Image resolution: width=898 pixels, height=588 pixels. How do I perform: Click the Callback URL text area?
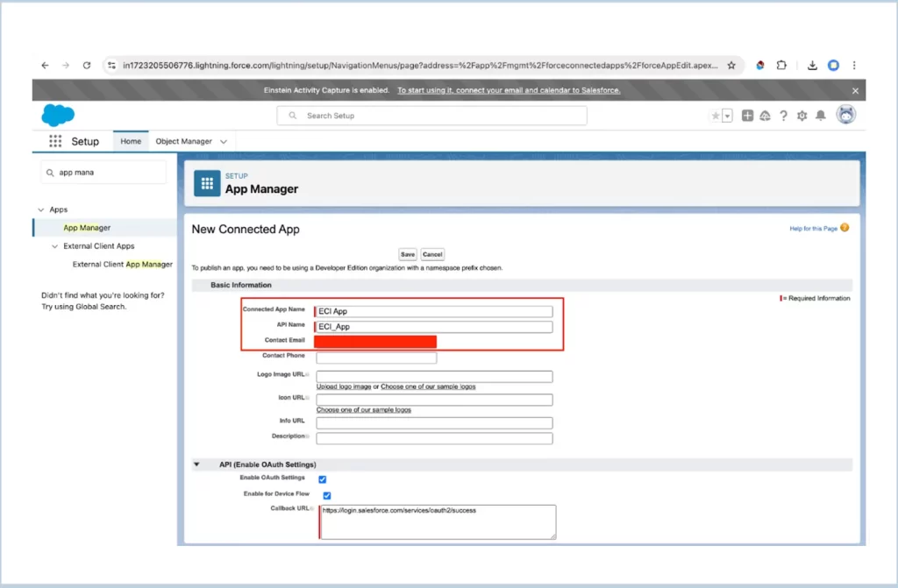(438, 521)
